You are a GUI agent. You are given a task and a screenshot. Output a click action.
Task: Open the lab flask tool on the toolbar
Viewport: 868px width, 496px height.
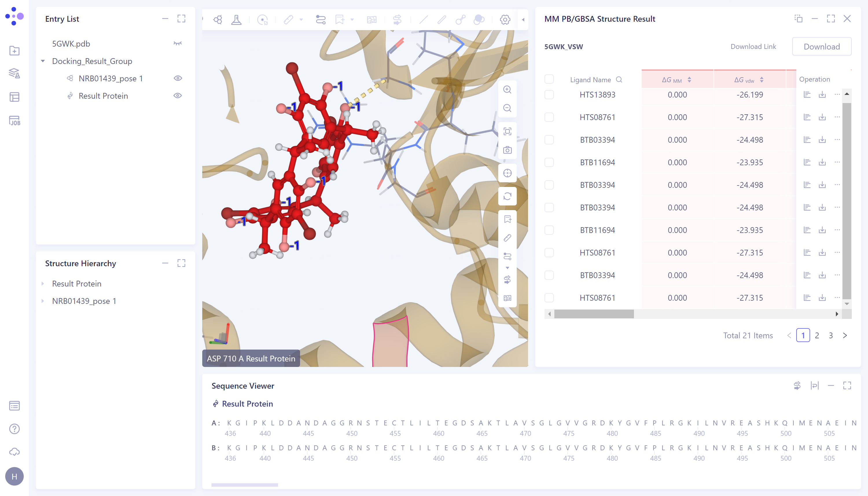click(x=237, y=19)
